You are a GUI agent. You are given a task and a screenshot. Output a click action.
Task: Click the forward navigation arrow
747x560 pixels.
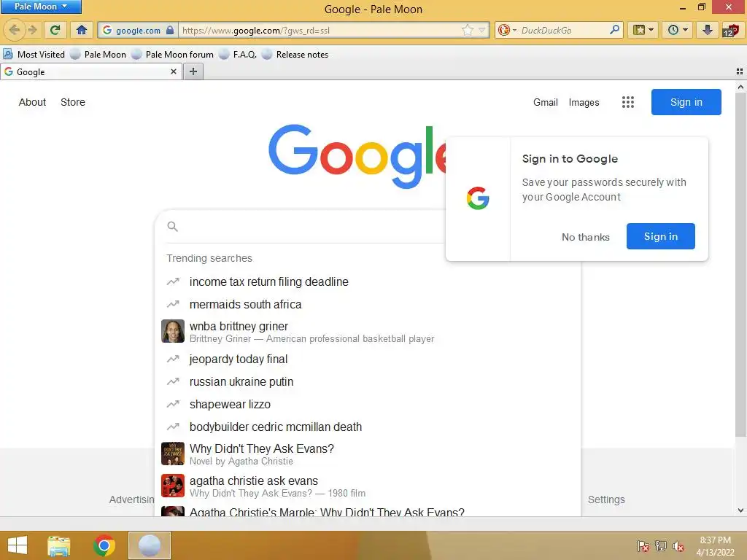32,31
